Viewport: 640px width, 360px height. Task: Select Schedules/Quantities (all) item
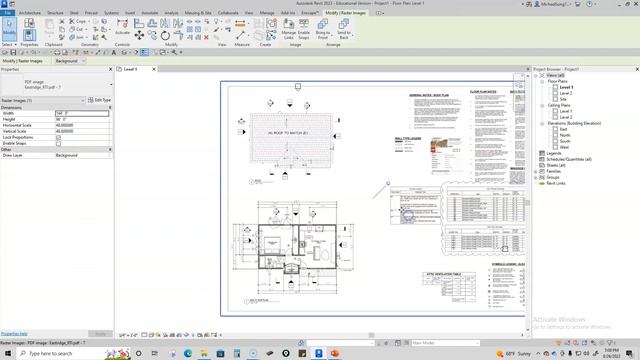click(x=569, y=159)
